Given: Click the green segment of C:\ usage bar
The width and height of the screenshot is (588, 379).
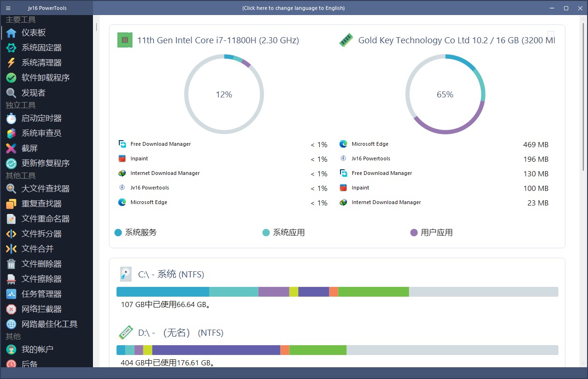Looking at the screenshot, I should coord(373,292).
